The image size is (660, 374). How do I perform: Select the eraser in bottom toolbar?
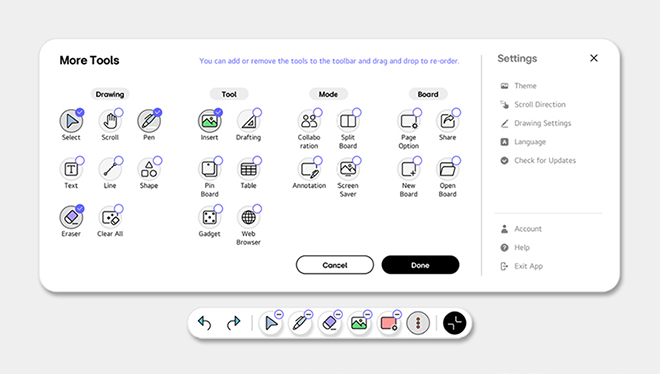click(330, 323)
